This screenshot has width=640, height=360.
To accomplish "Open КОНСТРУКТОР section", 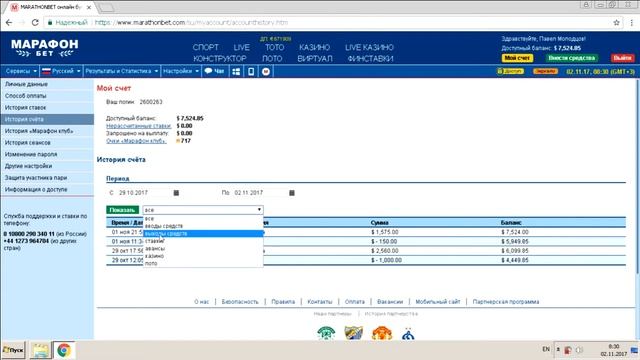I will point(220,59).
